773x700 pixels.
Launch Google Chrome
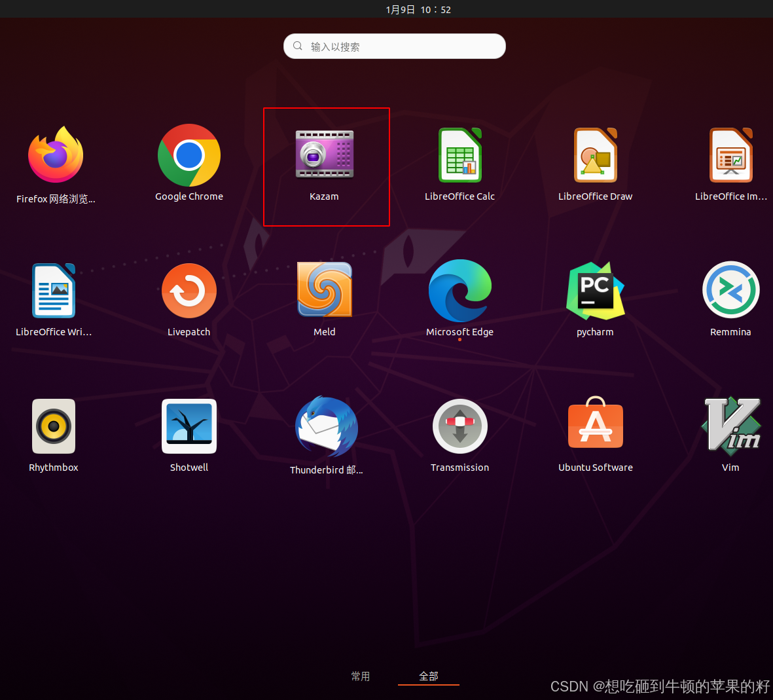(189, 155)
